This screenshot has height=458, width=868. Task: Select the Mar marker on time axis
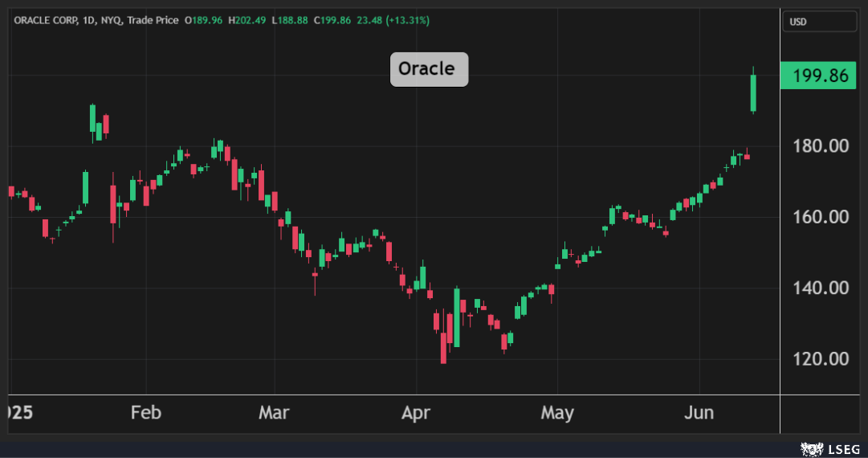(x=273, y=413)
